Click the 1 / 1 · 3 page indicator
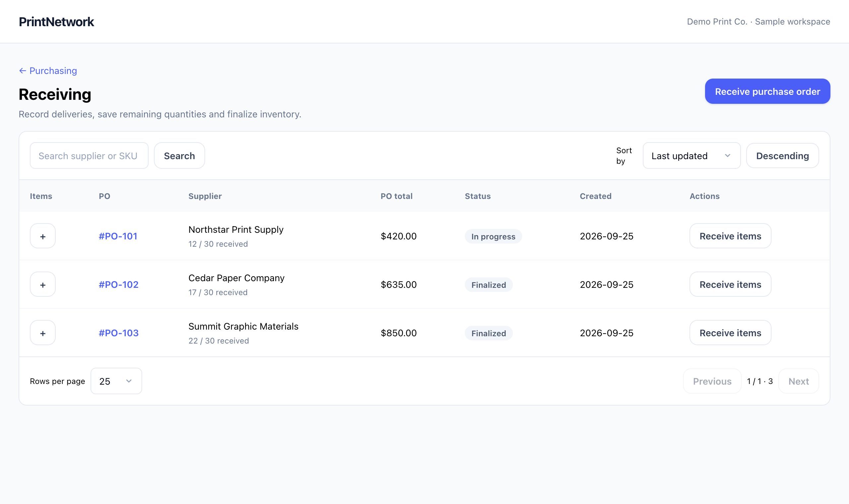Viewport: 849px width, 504px height. pos(760,381)
